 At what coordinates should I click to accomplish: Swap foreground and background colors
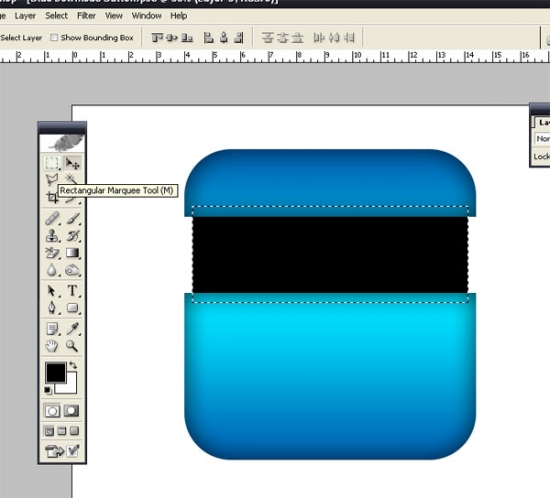pyautogui.click(x=73, y=365)
